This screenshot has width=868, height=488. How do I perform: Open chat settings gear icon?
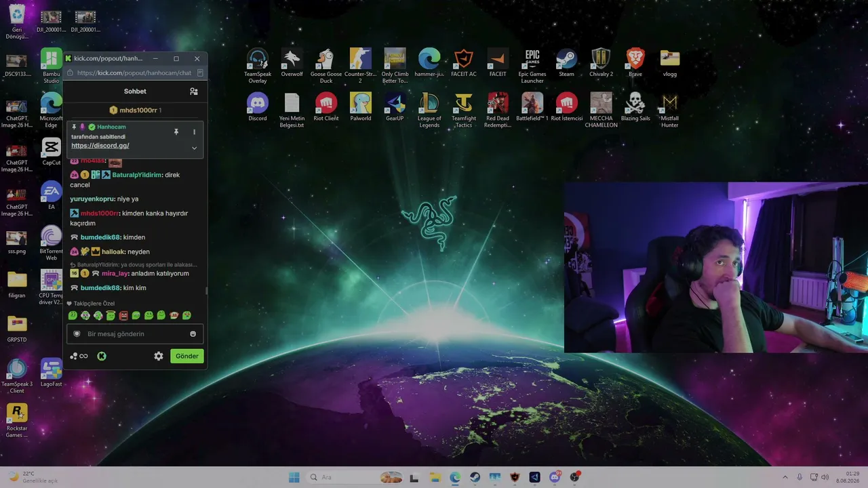(159, 356)
